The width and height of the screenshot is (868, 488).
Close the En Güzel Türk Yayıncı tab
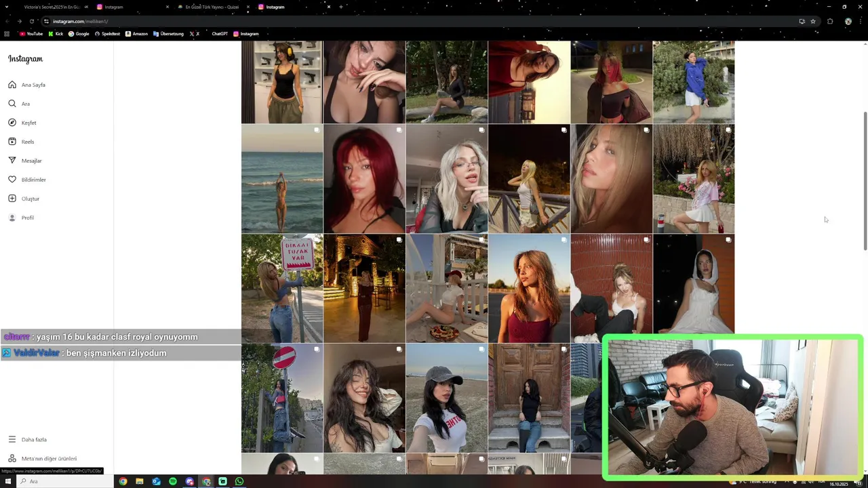(x=248, y=7)
